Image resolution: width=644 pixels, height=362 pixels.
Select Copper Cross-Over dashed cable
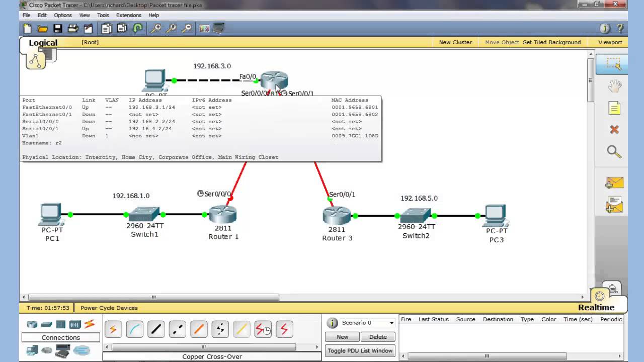point(177,330)
